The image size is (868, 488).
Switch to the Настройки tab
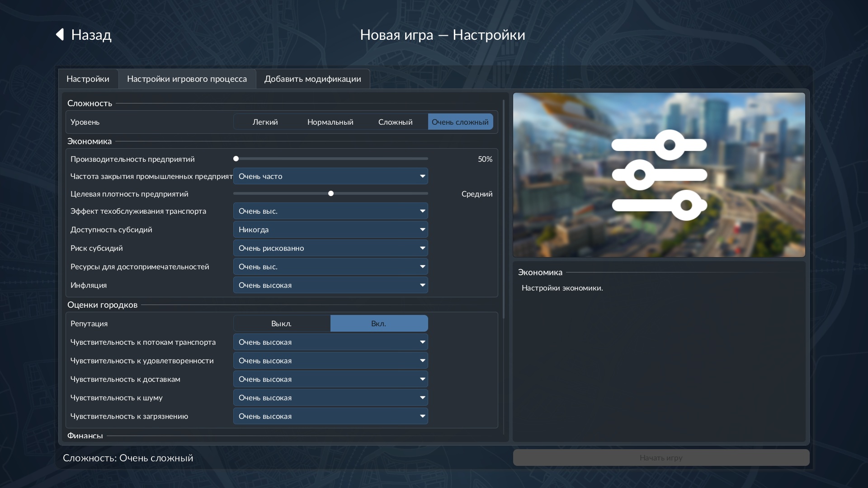tap(88, 79)
